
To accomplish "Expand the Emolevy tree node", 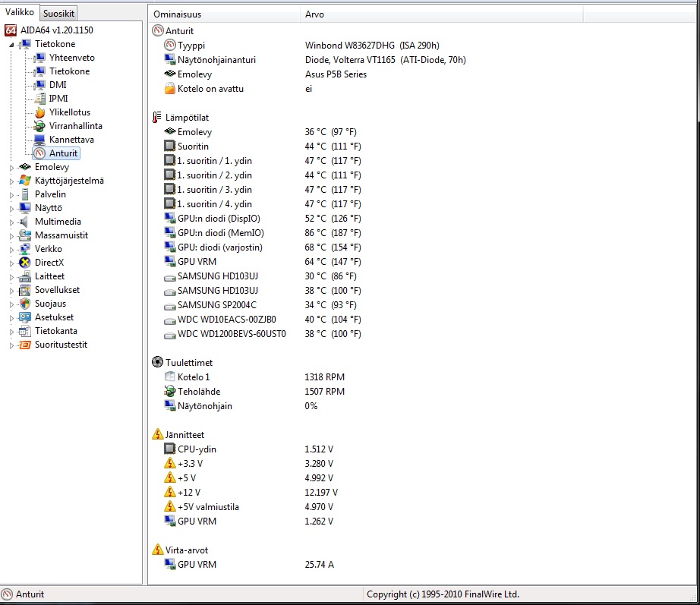I will click(x=11, y=168).
